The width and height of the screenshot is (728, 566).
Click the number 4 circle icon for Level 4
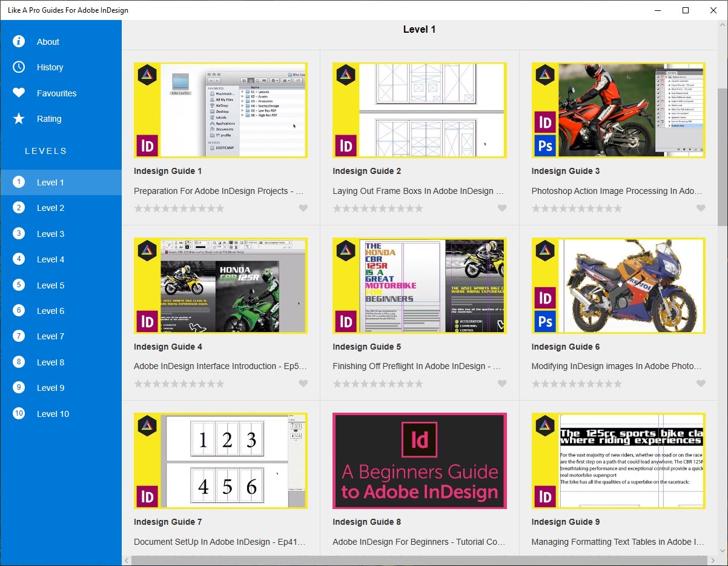coord(19,259)
